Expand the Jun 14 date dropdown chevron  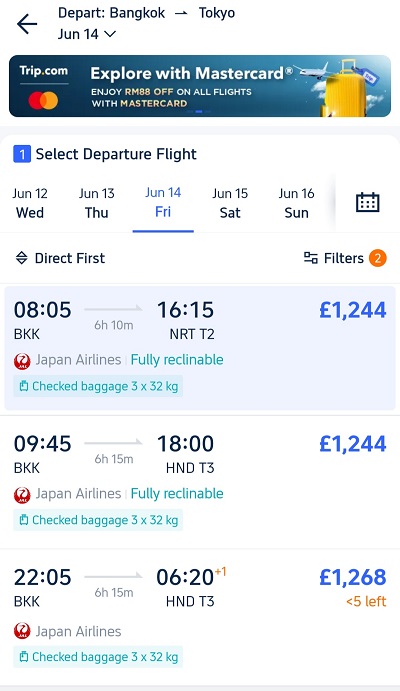pyautogui.click(x=110, y=34)
